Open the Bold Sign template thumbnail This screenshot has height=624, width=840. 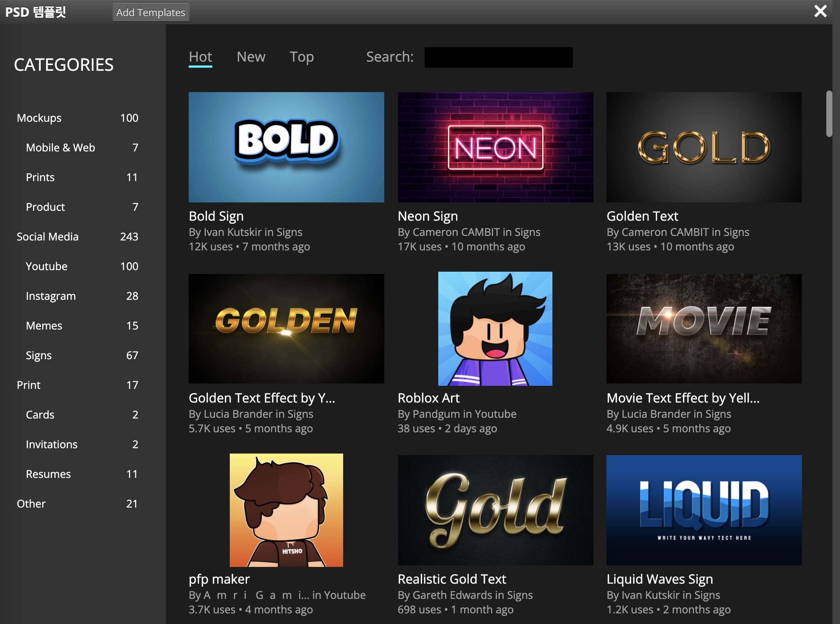[x=286, y=147]
